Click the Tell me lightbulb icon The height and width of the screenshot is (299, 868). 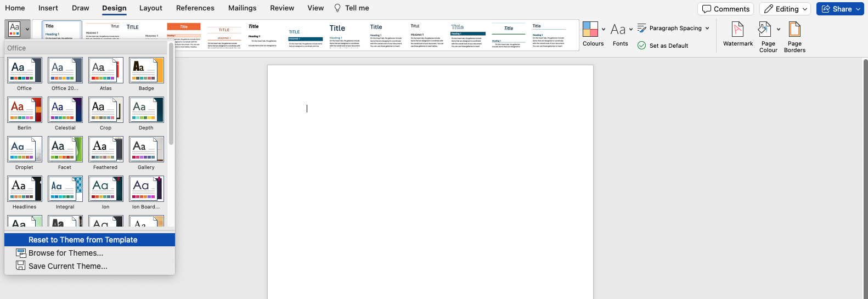click(337, 8)
